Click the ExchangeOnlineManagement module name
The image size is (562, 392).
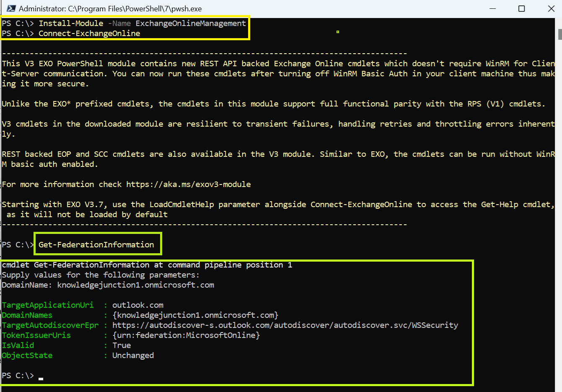tap(191, 23)
